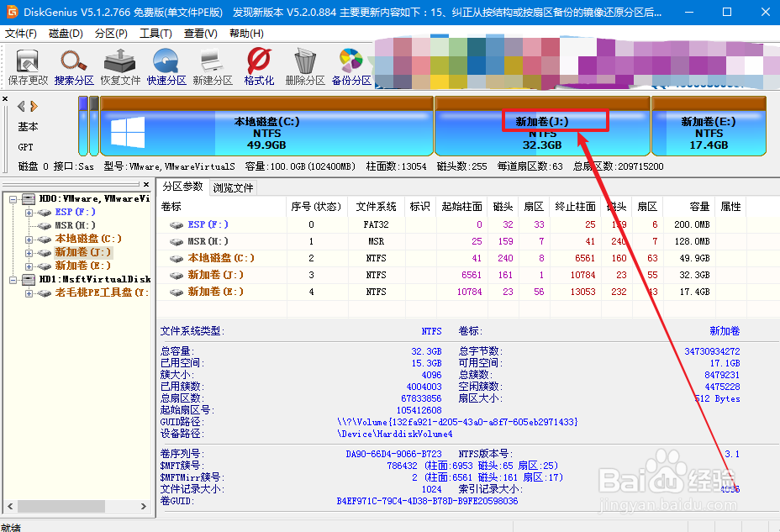This screenshot has width=780, height=532.
Task: Click the Format (格式化) icon
Action: pos(259,67)
